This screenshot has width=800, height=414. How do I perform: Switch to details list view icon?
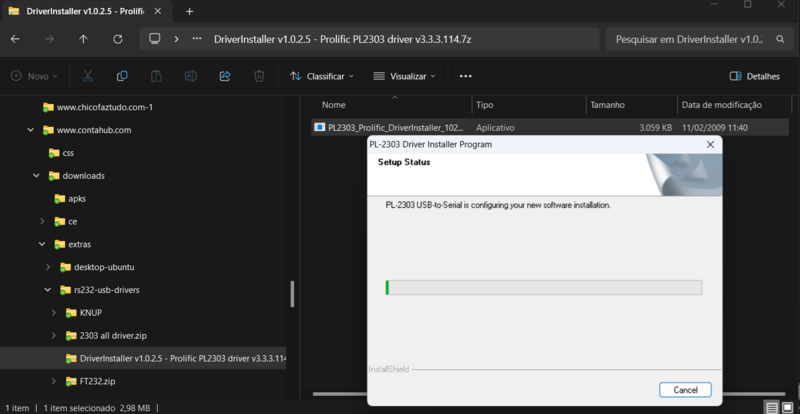pyautogui.click(x=772, y=408)
